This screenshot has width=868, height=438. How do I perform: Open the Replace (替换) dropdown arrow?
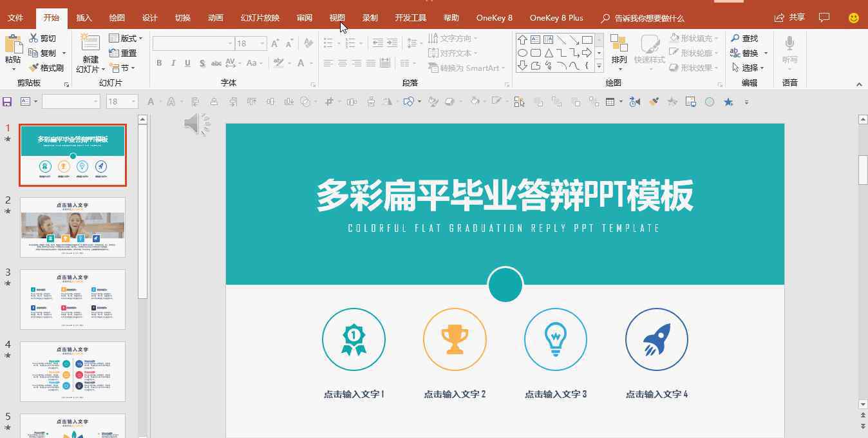[x=766, y=53]
